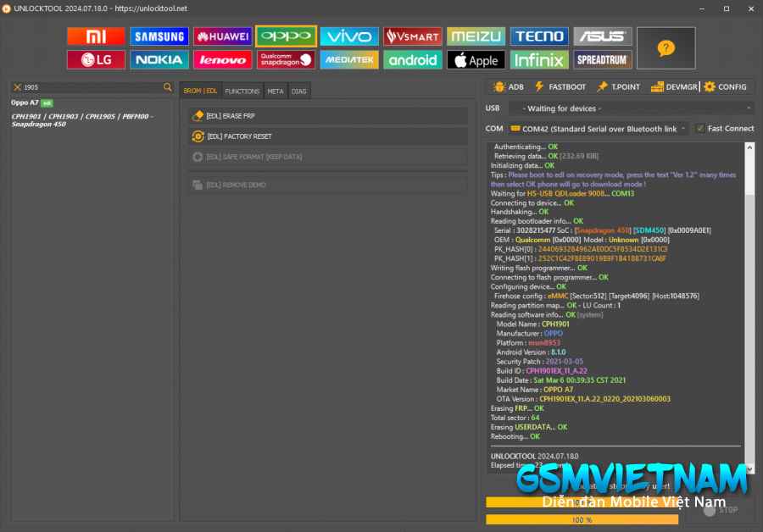
Task: Run the [EDL] ERASE FRP action
Action: point(328,116)
